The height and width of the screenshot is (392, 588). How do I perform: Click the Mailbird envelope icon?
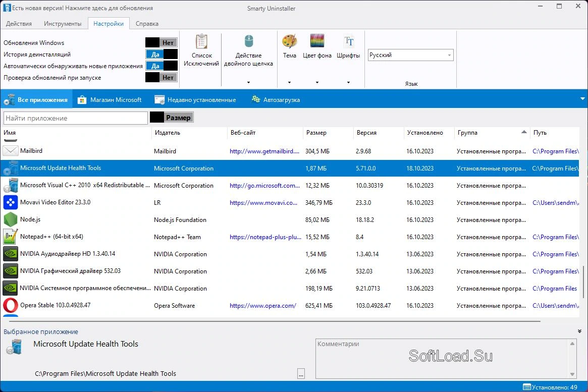point(11,151)
